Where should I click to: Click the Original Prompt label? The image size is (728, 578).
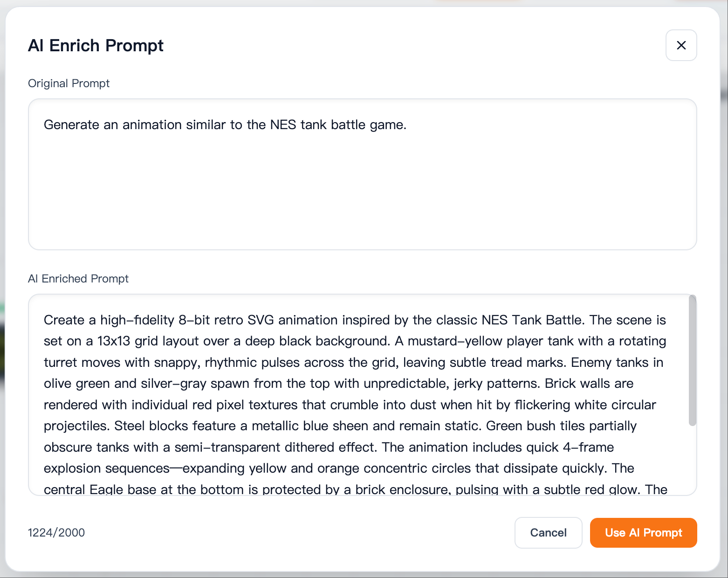pyautogui.click(x=69, y=83)
